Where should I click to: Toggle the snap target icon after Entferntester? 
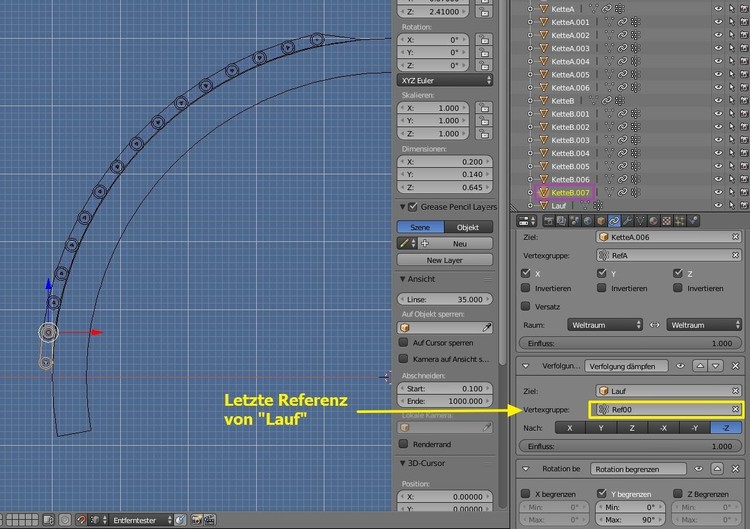(x=180, y=520)
